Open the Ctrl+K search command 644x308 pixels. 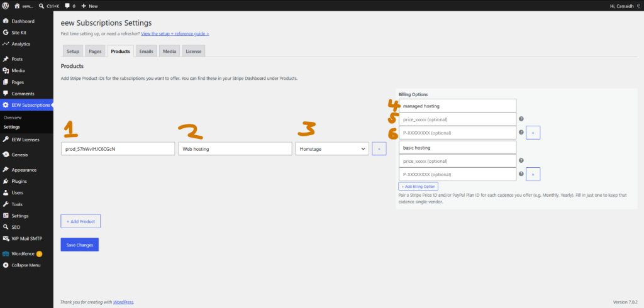[49, 6]
